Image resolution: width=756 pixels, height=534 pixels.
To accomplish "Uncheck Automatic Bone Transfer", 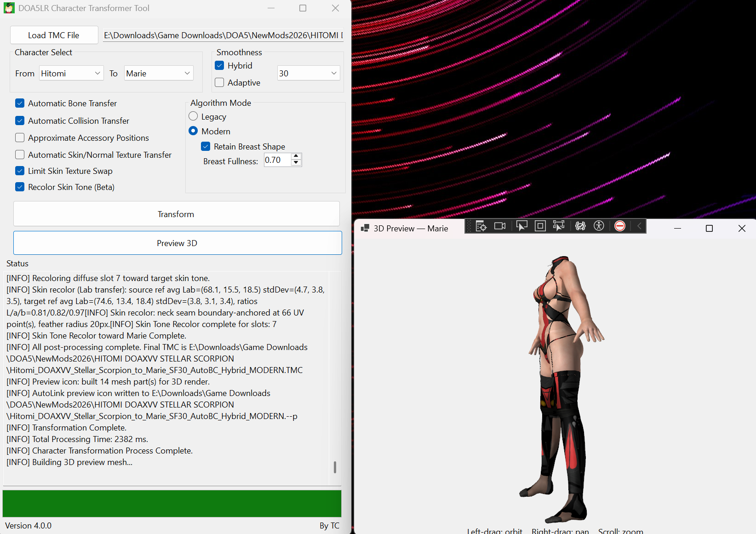I will tap(20, 103).
